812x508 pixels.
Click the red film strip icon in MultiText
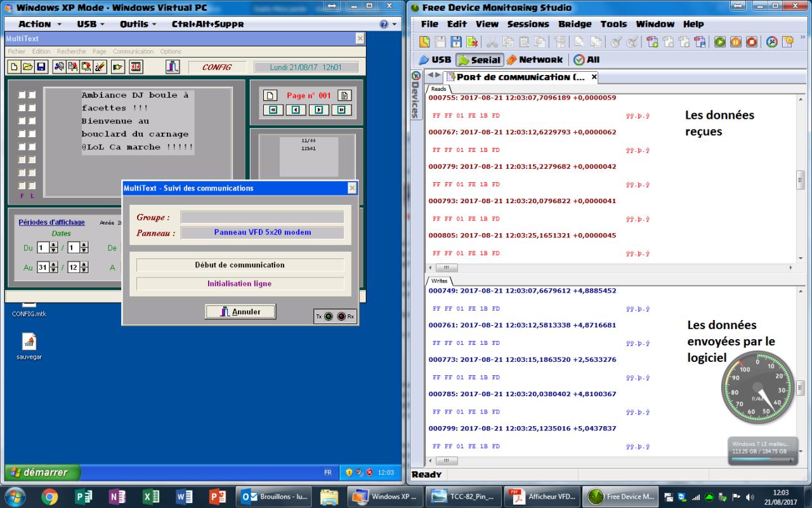pyautogui.click(x=136, y=67)
